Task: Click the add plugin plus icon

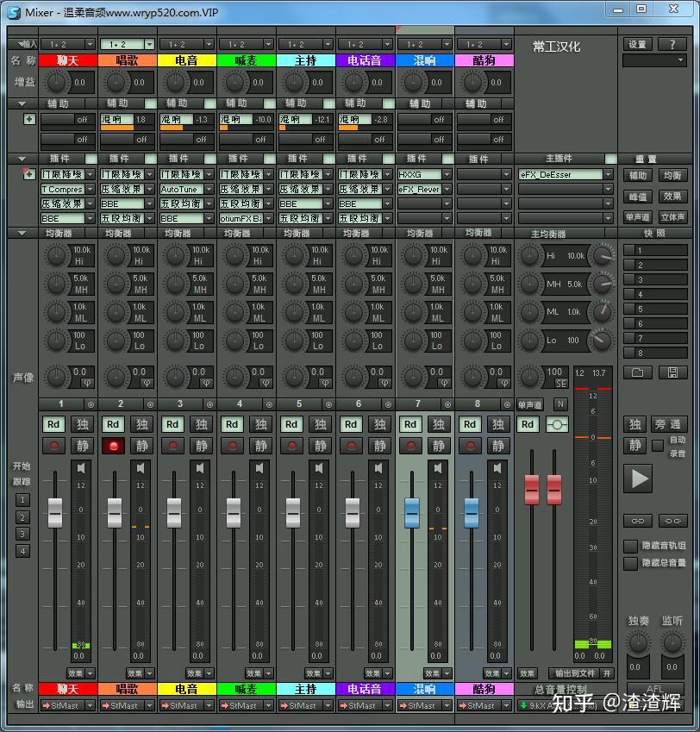Action: coord(29,175)
